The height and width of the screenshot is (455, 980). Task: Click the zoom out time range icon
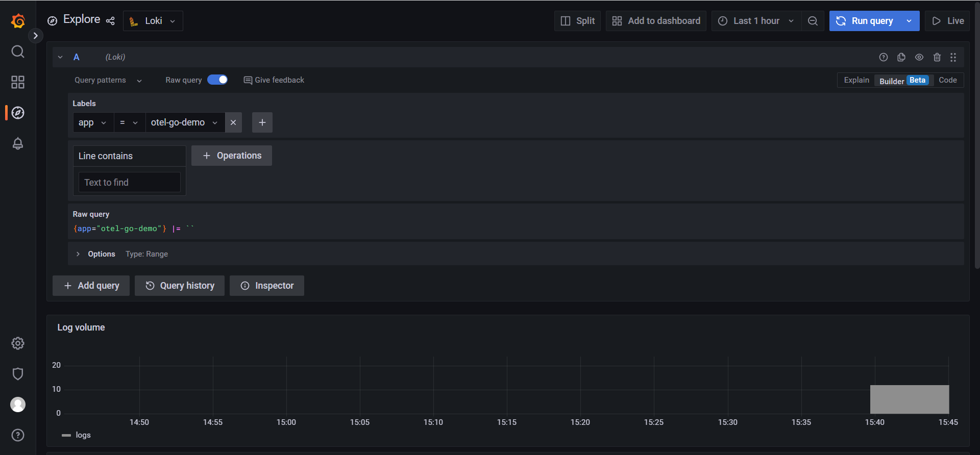click(813, 21)
